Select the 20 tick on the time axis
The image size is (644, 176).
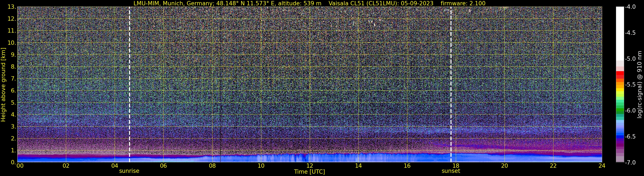pyautogui.click(x=505, y=166)
